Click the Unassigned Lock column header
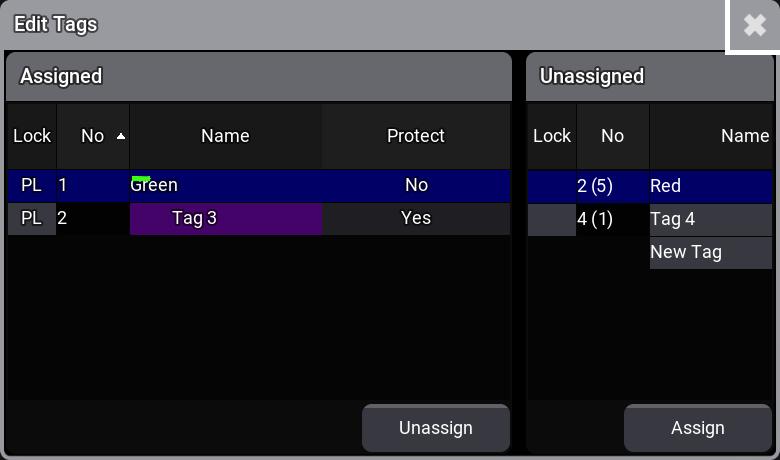Screen dimensions: 780x460 coord(552,136)
